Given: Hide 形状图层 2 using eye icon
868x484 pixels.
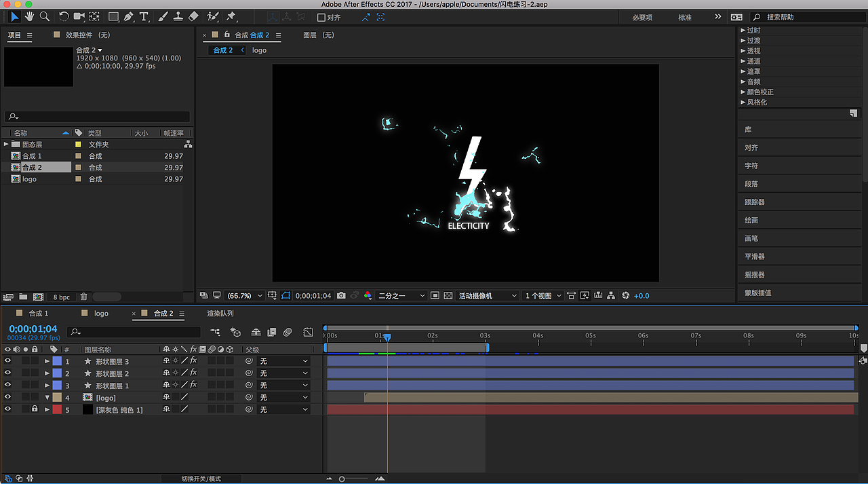Looking at the screenshot, I should click(x=7, y=373).
